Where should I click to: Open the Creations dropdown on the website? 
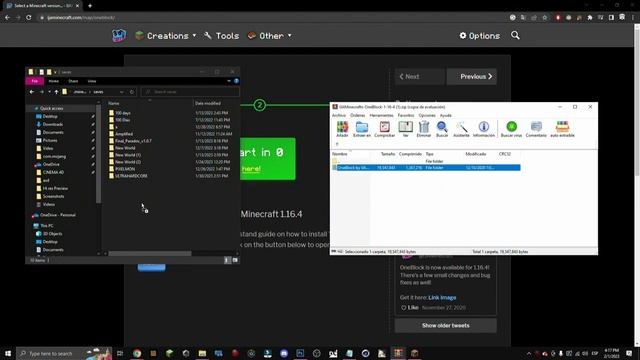click(166, 36)
